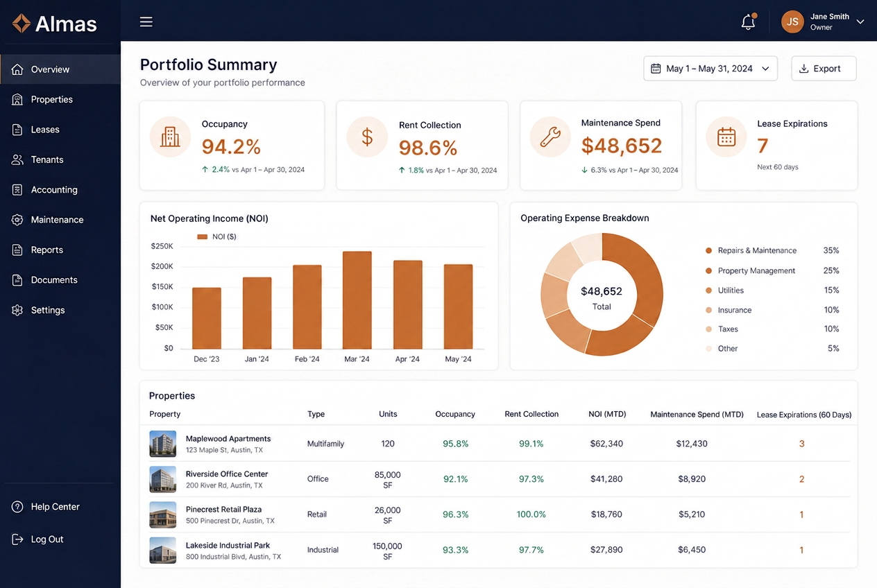Click the Dec '23 NOI bar
This screenshot has height=588, width=877.
(207, 318)
